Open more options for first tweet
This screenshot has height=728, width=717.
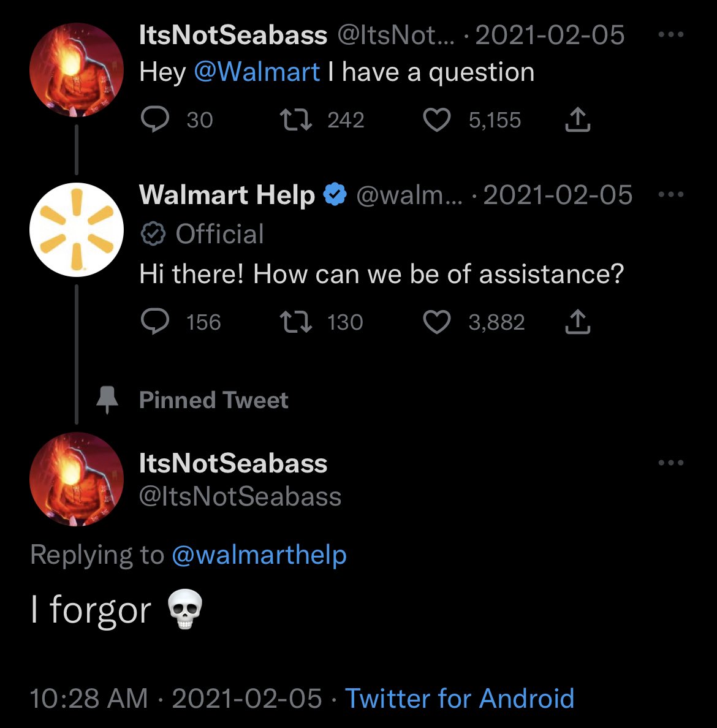670,35
